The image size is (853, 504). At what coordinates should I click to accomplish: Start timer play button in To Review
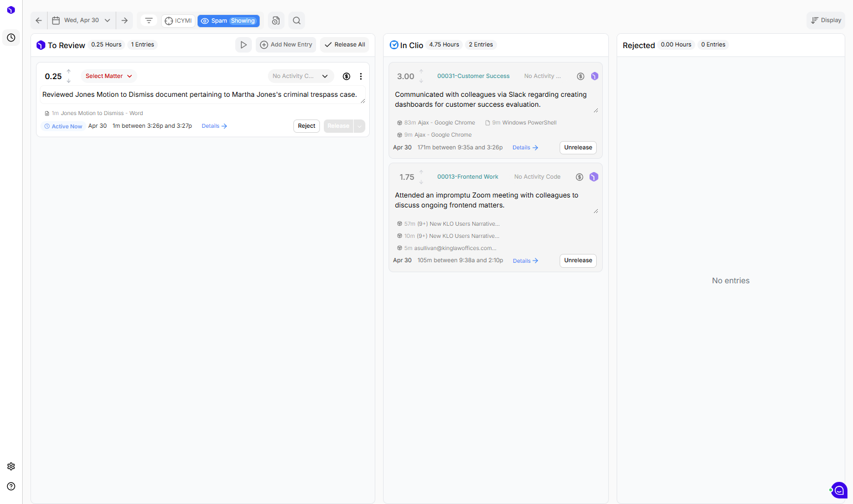point(244,45)
